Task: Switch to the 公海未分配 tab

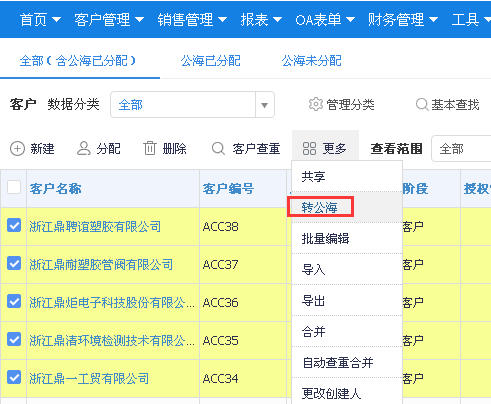Action: pyautogui.click(x=311, y=61)
